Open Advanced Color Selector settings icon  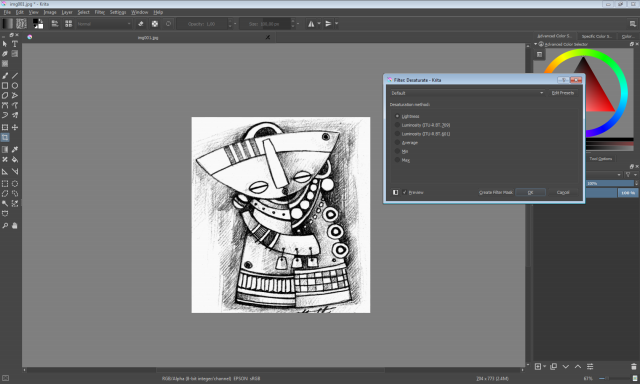point(540,54)
